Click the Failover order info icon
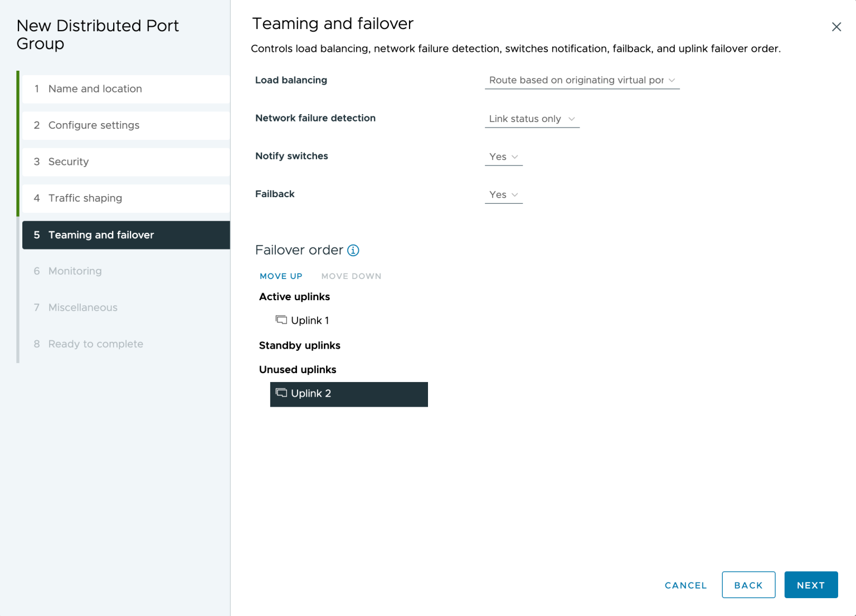 [353, 250]
